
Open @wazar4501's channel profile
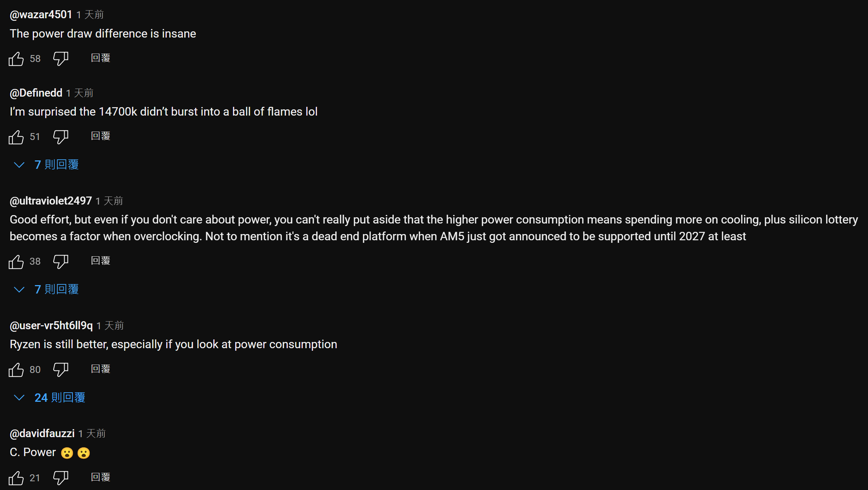click(41, 15)
